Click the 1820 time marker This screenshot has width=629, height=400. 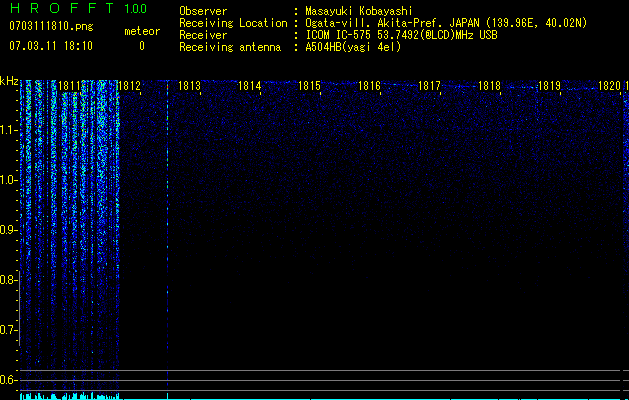pos(609,85)
